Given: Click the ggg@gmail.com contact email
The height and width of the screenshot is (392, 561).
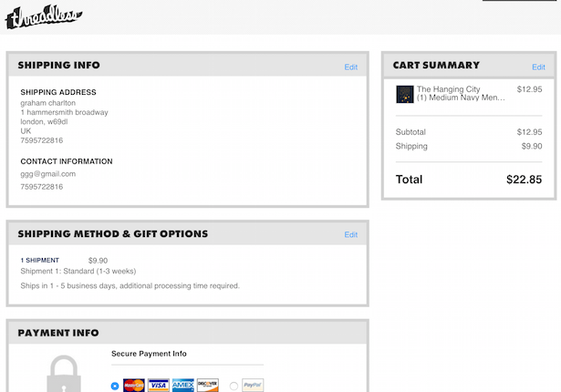Looking at the screenshot, I should [48, 173].
